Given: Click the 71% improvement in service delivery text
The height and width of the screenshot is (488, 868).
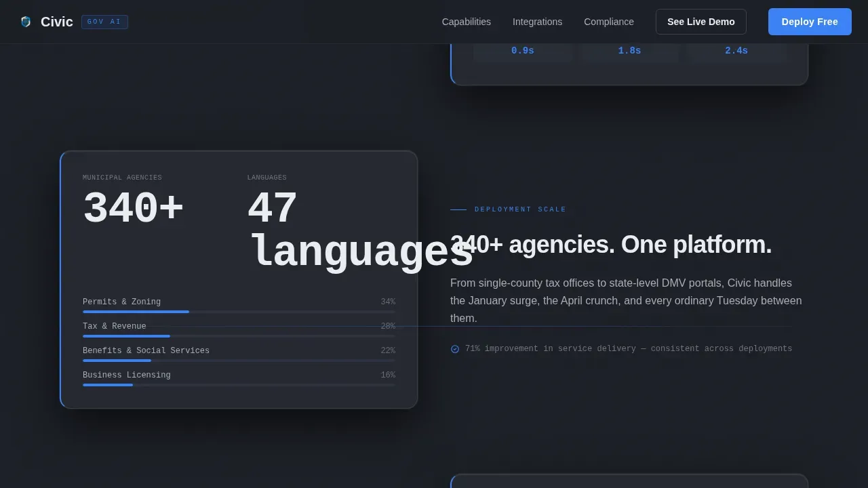Looking at the screenshot, I should (x=629, y=349).
